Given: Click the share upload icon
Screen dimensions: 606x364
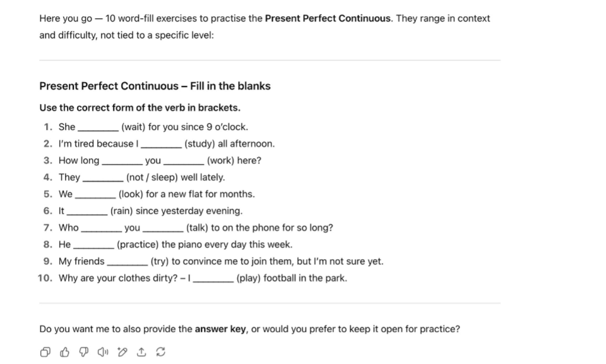Looking at the screenshot, I should click(141, 352).
